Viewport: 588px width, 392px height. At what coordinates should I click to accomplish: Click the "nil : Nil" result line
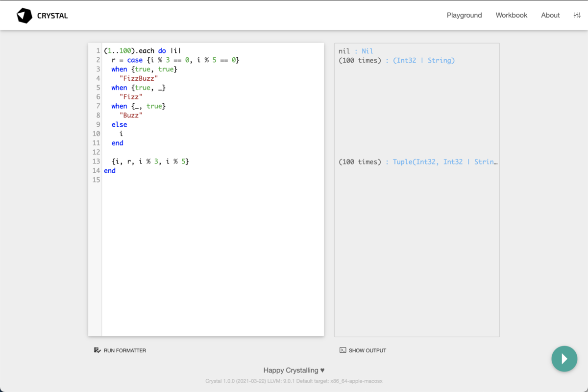[x=356, y=51]
